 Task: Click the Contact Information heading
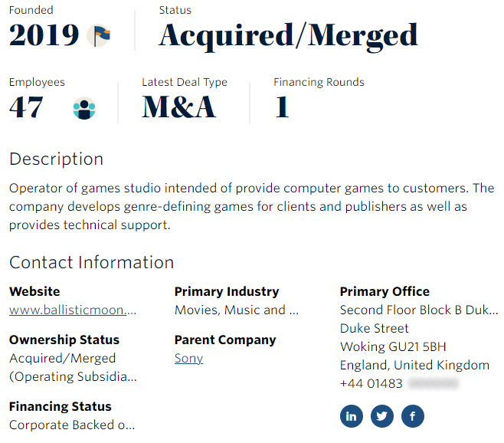(91, 262)
